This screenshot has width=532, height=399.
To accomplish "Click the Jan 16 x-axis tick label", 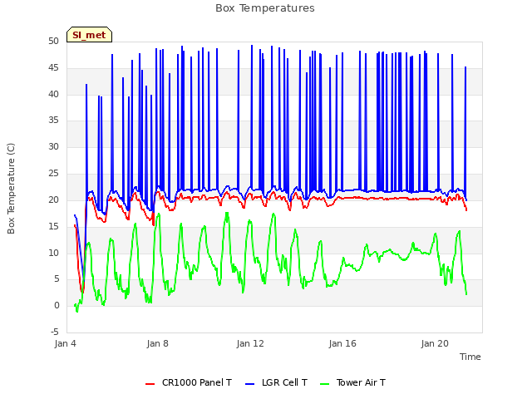I will pos(342,343).
